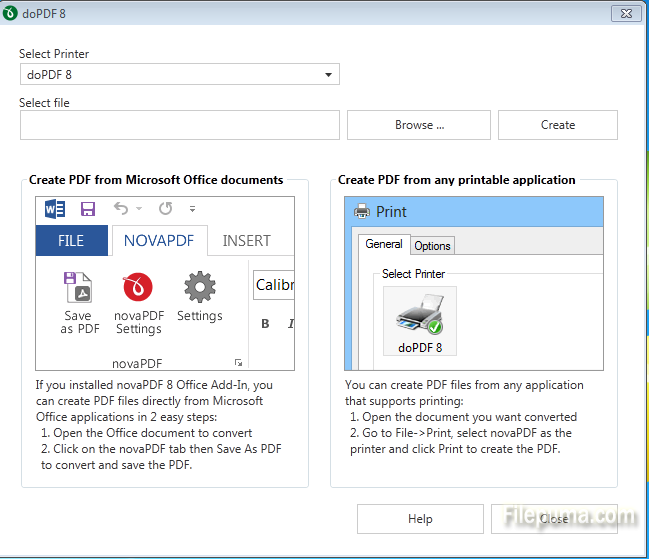Click the Save as PDF icon
The image size is (649, 559).
click(x=77, y=290)
